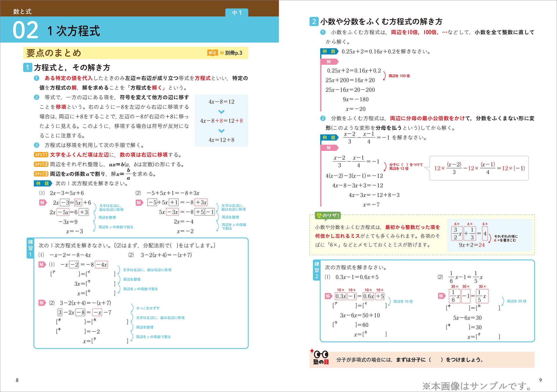This screenshot has height=392, width=557.
Task: Click the 練習2 side label
Action: pyautogui.click(x=317, y=270)
